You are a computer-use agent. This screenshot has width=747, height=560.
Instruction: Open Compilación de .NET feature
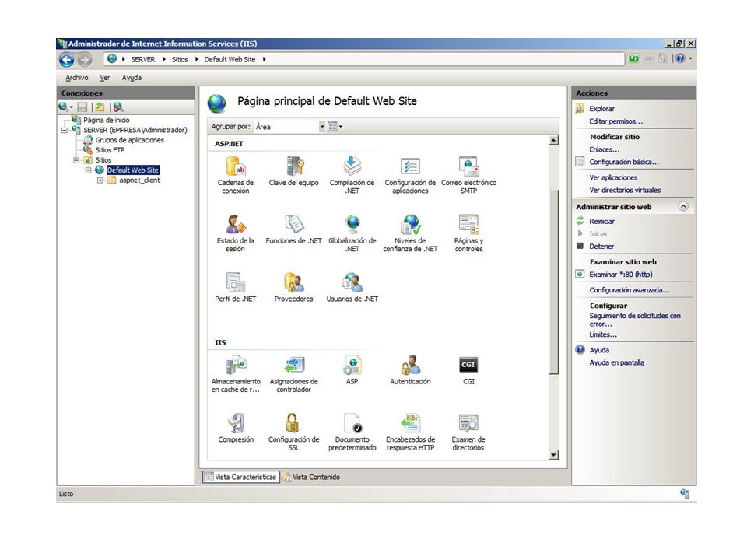pyautogui.click(x=352, y=175)
